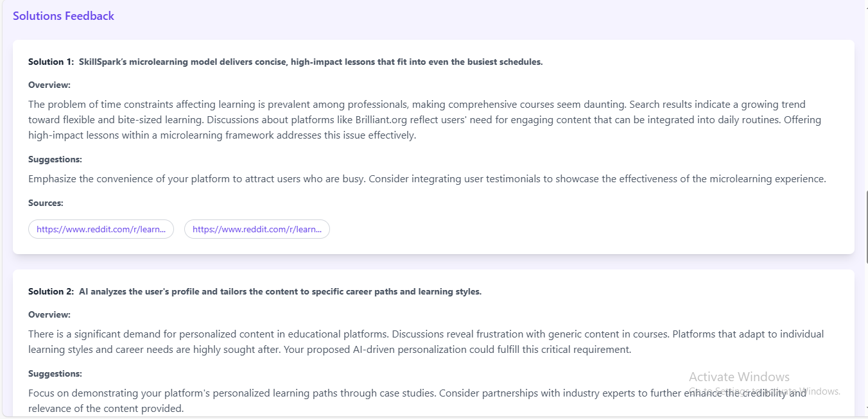Viewport: 868px width, 419px height.
Task: Click the Solutions Feedback heading
Action: [64, 16]
